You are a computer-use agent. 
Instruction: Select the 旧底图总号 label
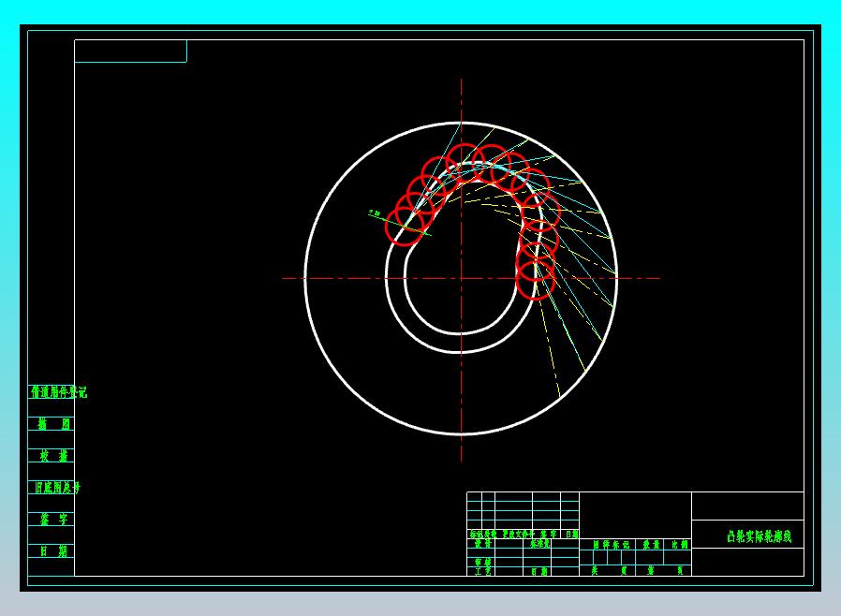(57, 488)
